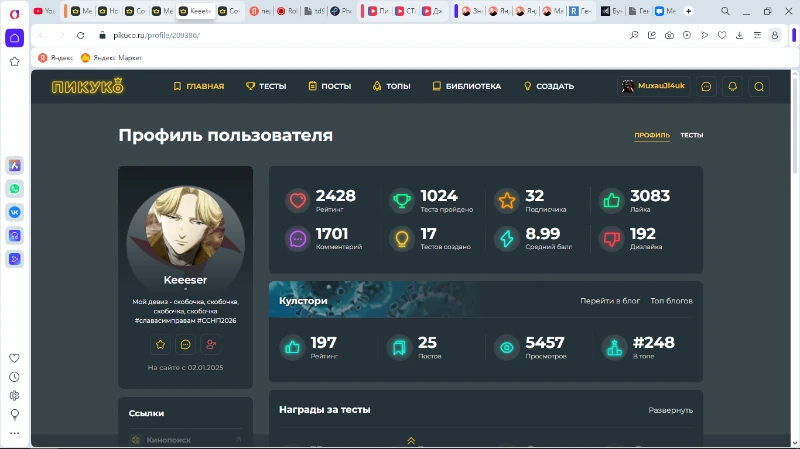
Task: Open the notifications bell in header
Action: [733, 87]
